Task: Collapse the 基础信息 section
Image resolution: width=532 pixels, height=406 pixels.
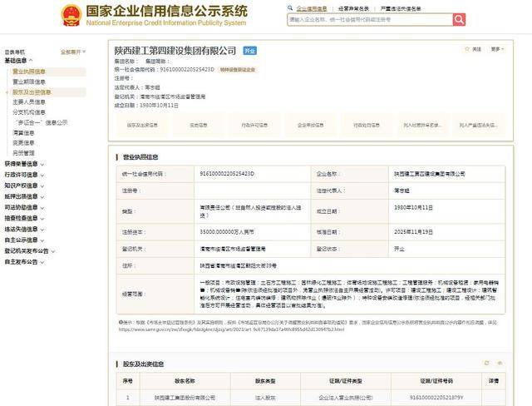Action: 18,61
